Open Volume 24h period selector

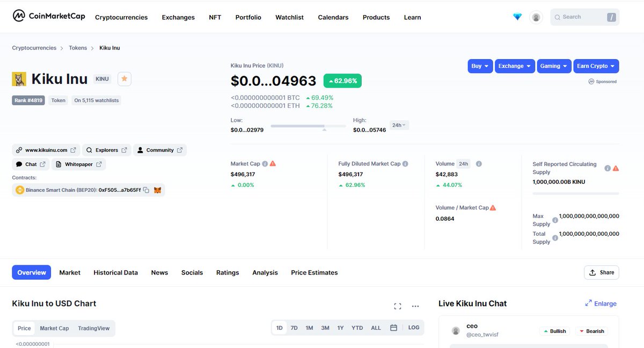pos(464,164)
